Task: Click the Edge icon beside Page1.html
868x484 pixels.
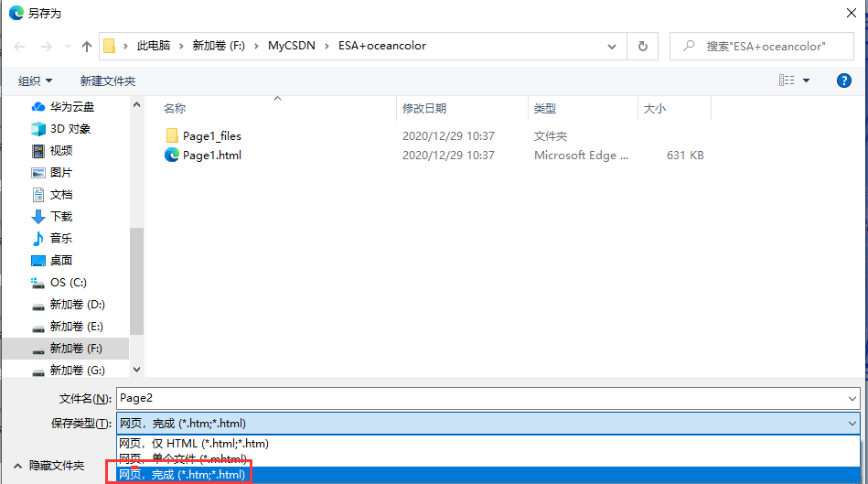Action: pyautogui.click(x=172, y=155)
